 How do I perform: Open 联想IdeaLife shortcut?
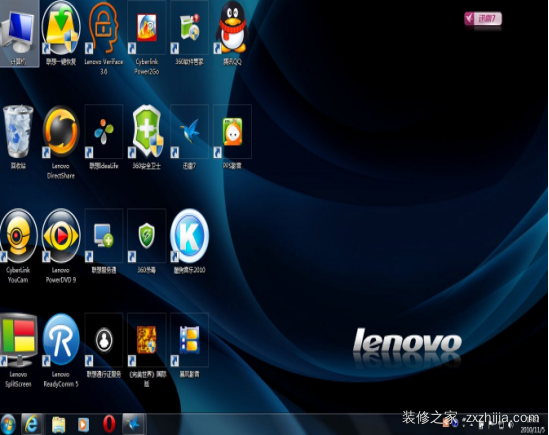(x=104, y=137)
